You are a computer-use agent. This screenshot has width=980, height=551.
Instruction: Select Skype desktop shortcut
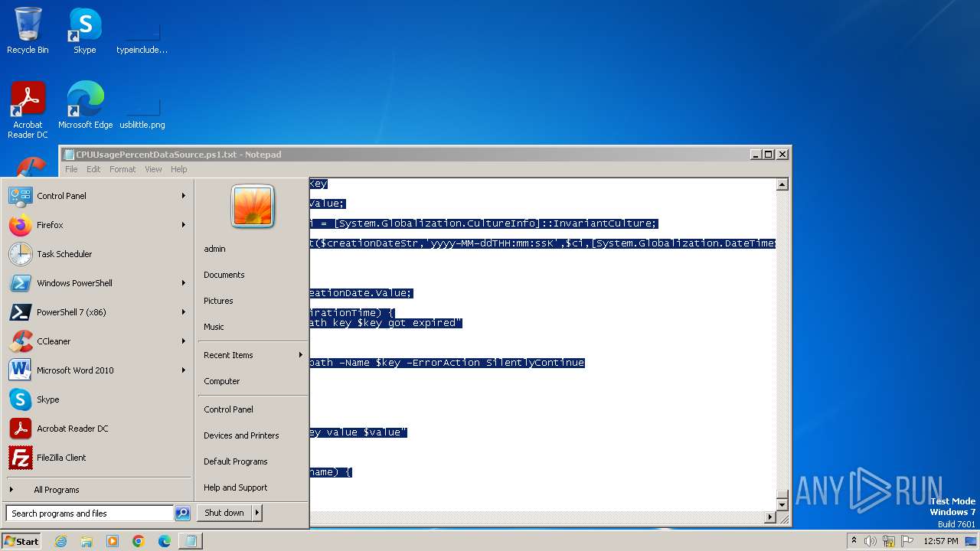(x=85, y=31)
